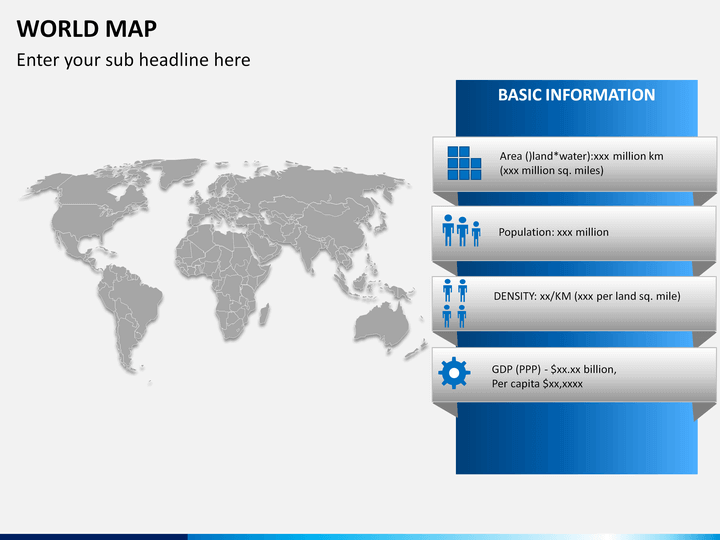This screenshot has width=720, height=540.
Task: Click 'Per capita $xx,xxxx' text
Action: click(x=537, y=383)
